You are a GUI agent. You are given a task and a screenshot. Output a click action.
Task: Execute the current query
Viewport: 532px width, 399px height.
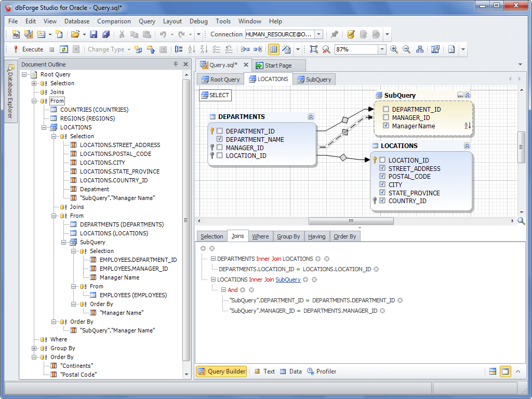click(x=32, y=49)
